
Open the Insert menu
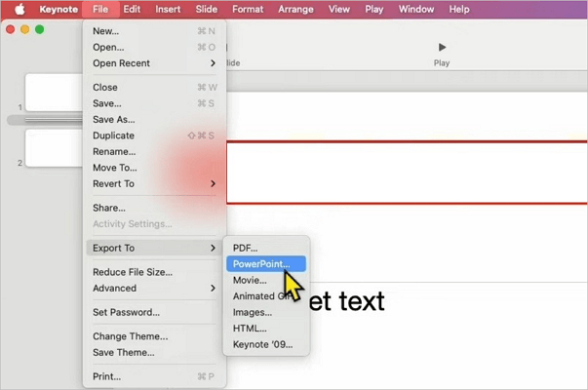click(168, 9)
